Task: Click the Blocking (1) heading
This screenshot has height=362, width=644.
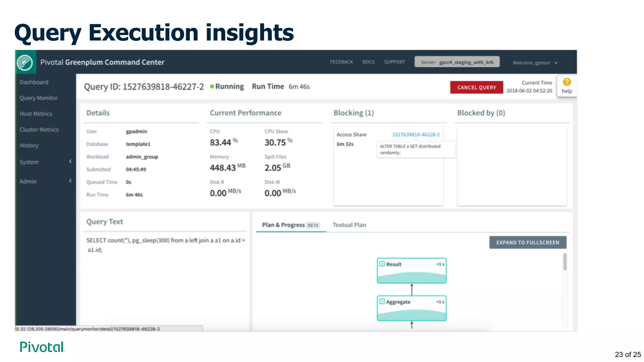Action: coord(353,113)
